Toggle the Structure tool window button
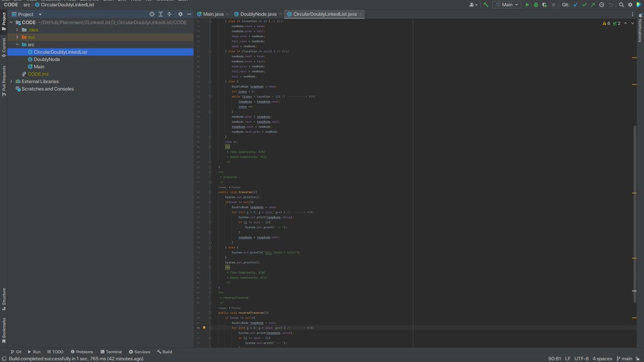Viewport: 644px width, 362px height. (3, 299)
